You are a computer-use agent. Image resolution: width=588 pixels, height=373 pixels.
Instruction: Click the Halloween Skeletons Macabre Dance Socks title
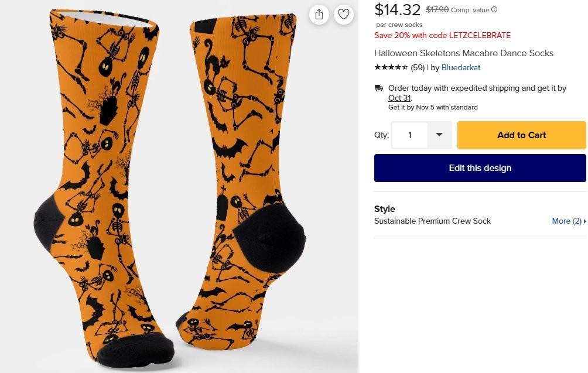click(463, 53)
